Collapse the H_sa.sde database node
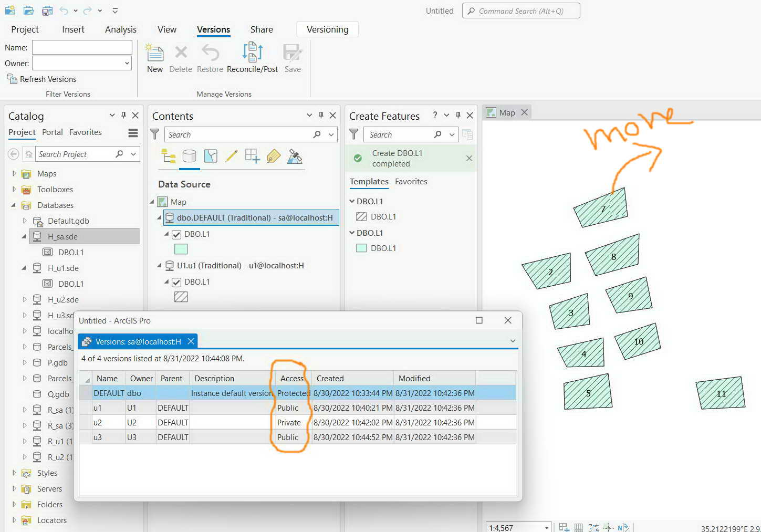761x532 pixels. [x=24, y=236]
